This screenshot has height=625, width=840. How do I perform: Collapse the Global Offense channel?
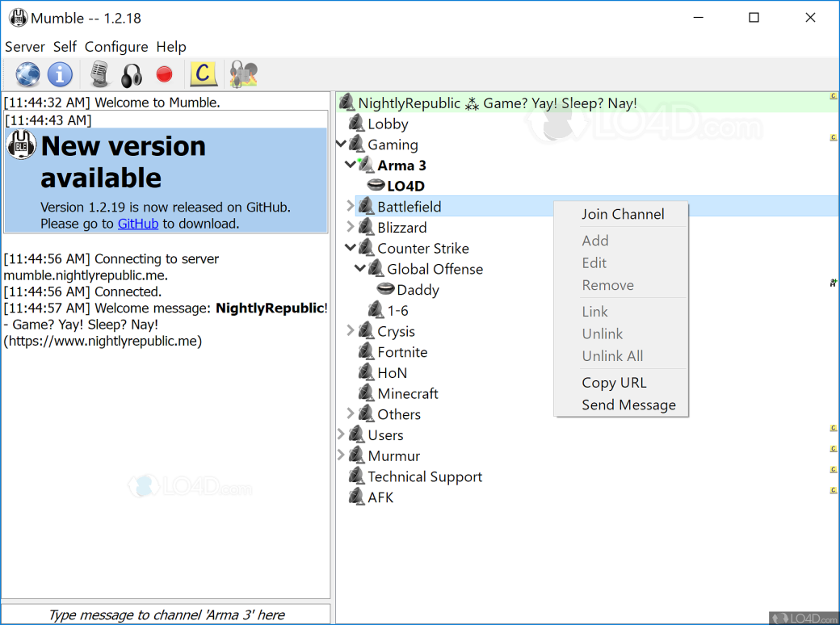tap(360, 268)
